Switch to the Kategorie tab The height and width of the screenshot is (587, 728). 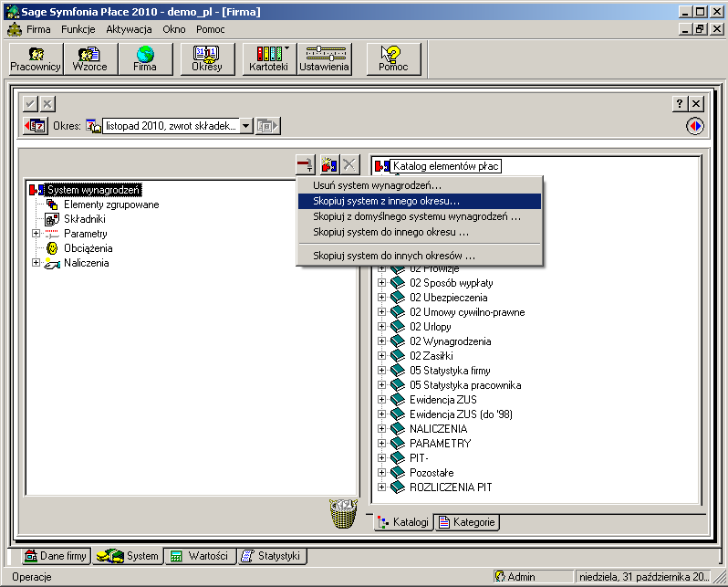pyautogui.click(x=467, y=522)
